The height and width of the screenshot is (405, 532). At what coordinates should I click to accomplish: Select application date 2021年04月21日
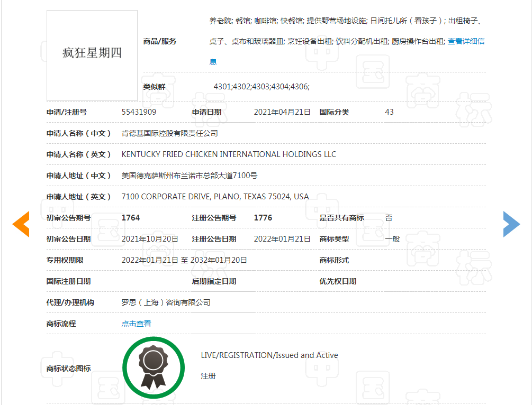point(282,112)
